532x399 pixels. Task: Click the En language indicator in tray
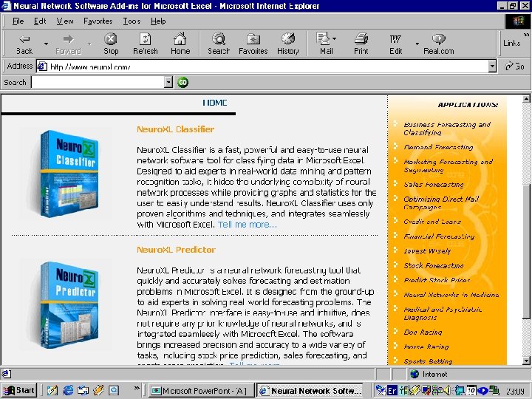392,391
